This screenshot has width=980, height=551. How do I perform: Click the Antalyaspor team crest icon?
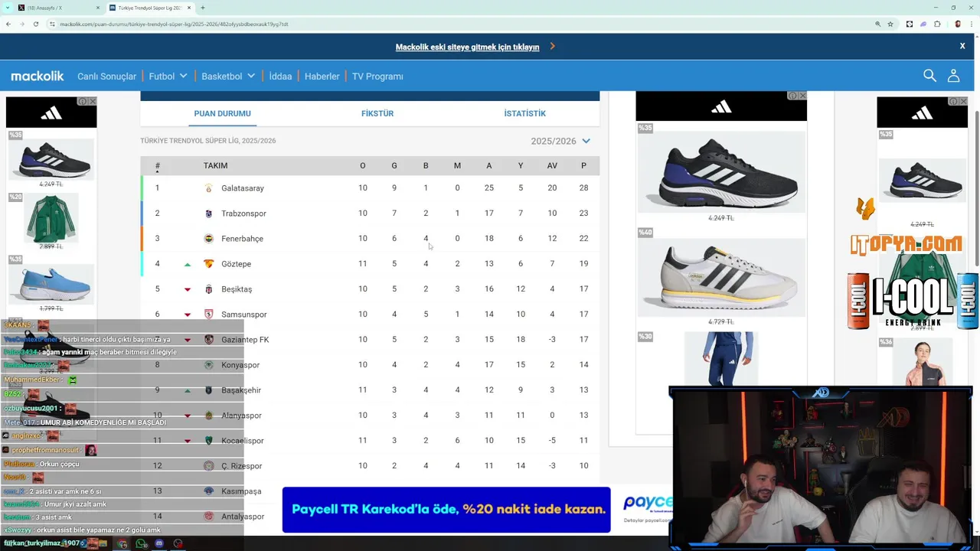pyautogui.click(x=209, y=517)
